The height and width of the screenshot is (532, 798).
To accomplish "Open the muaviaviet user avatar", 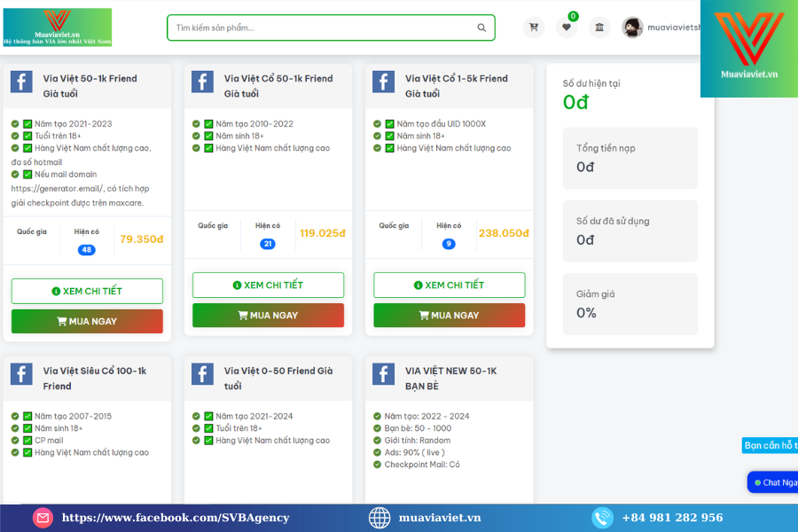I will click(x=632, y=27).
